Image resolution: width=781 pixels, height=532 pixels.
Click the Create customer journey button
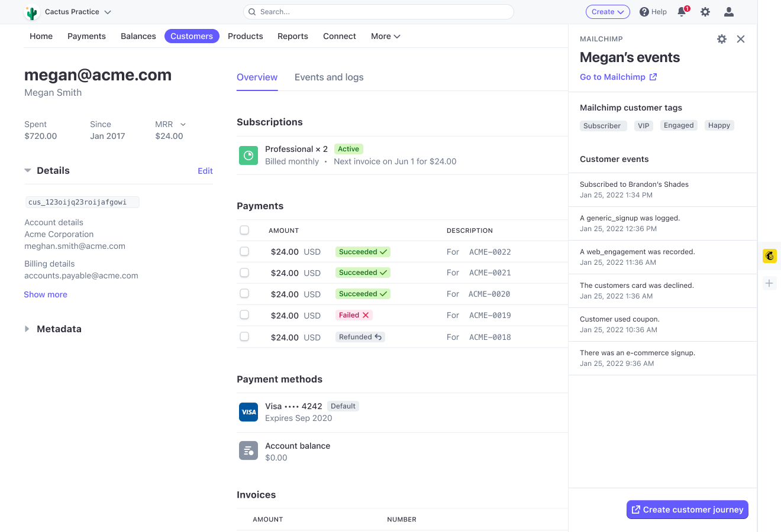(x=687, y=510)
